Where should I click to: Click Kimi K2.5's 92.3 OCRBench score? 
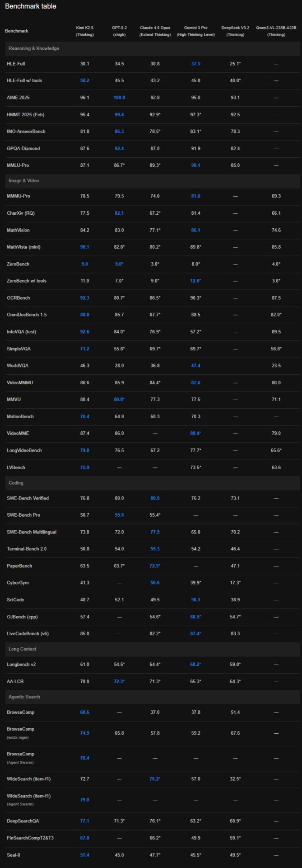click(x=85, y=298)
